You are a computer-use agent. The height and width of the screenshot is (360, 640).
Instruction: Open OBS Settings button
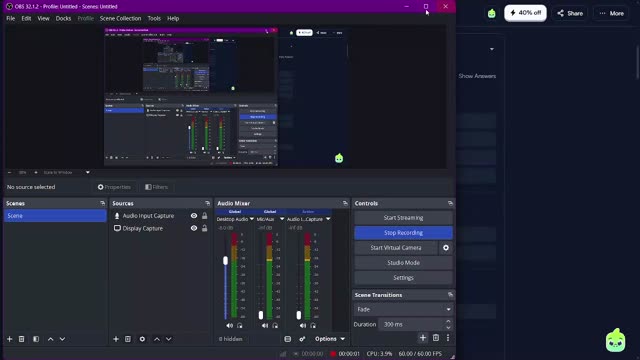tap(403, 278)
